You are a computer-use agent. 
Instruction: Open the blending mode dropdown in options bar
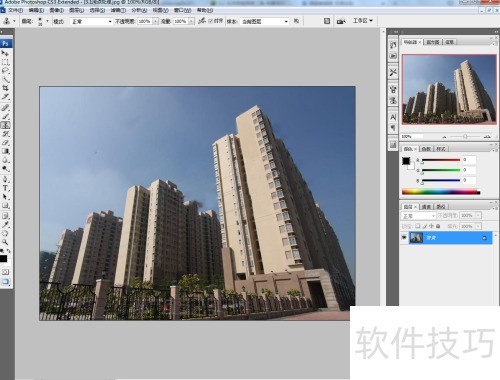(92, 21)
